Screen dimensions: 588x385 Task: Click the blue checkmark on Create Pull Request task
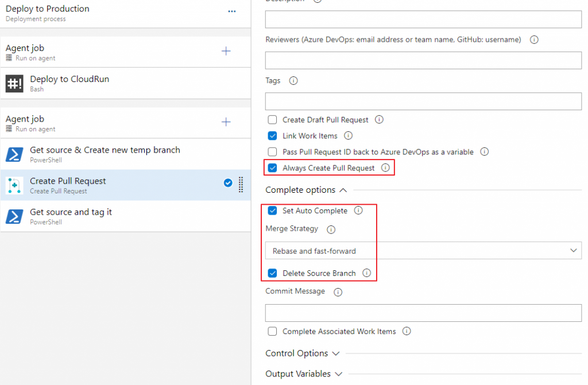click(227, 183)
